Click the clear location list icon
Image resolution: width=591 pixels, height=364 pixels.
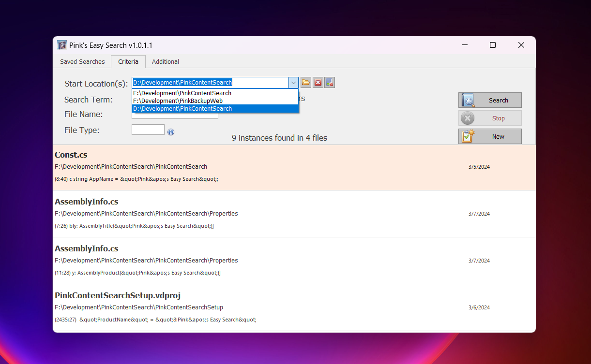coord(330,83)
